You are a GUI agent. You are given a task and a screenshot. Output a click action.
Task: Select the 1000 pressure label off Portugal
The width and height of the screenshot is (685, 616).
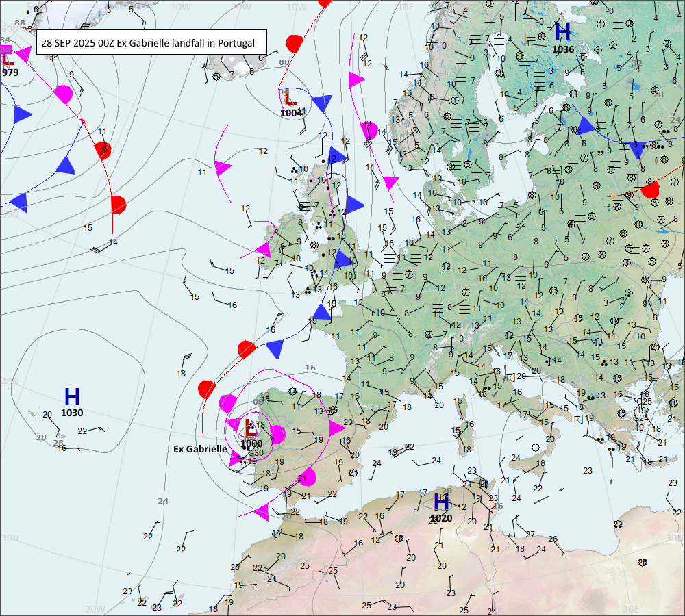coord(251,444)
